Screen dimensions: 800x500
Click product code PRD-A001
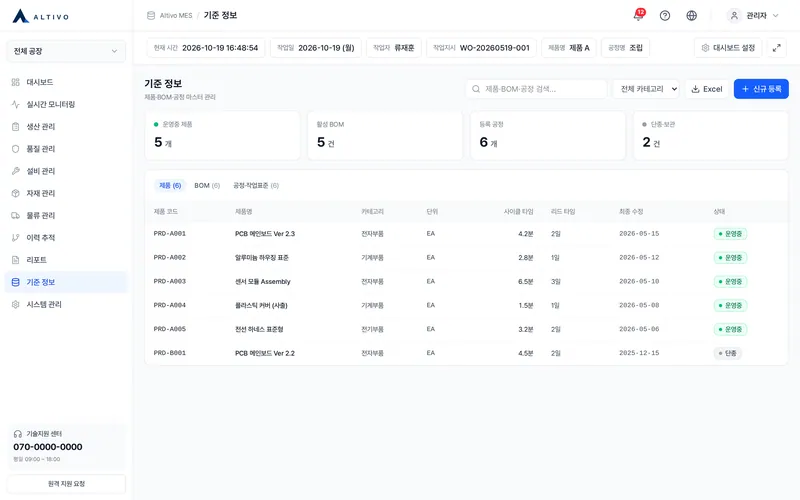[169, 234]
